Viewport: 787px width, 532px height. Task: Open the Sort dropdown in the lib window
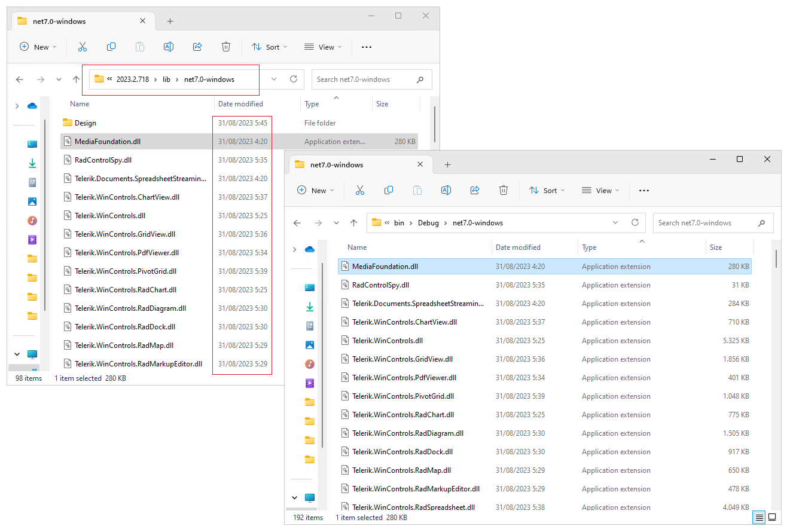pos(269,47)
